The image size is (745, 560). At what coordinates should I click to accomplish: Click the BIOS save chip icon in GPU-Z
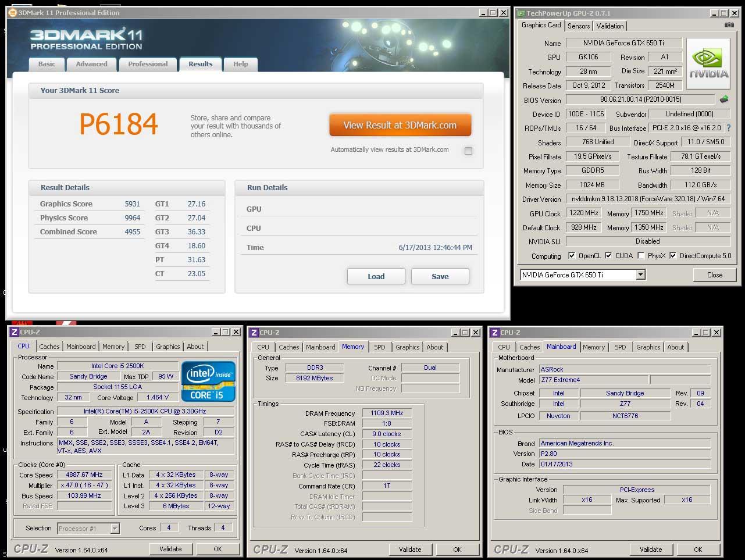[724, 99]
